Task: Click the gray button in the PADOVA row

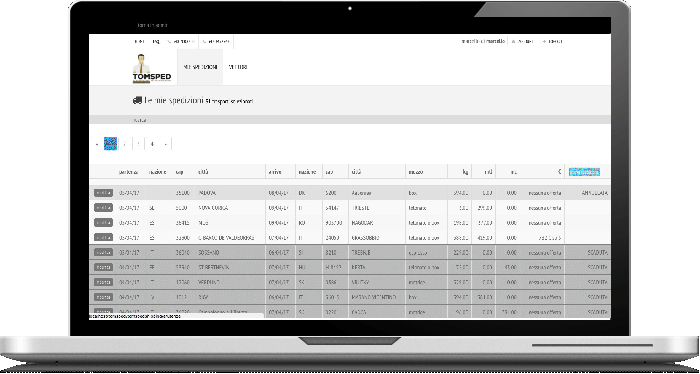Action: coord(104,193)
